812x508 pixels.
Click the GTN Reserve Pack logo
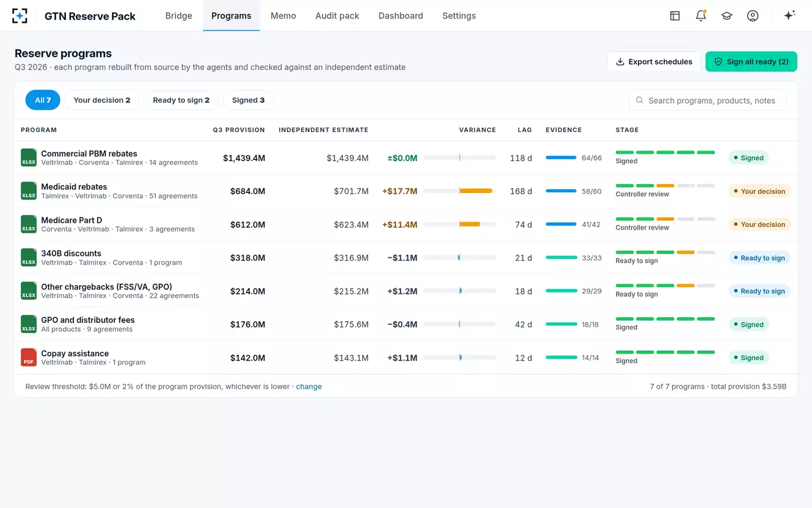click(x=20, y=16)
